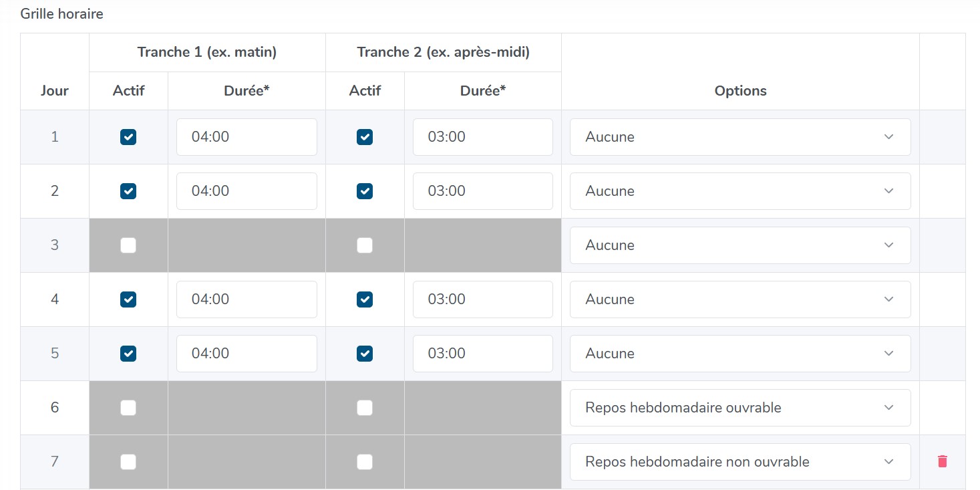Expand the Repos hebdomadaire non ouvrable dropdown
980x490 pixels.
740,462
